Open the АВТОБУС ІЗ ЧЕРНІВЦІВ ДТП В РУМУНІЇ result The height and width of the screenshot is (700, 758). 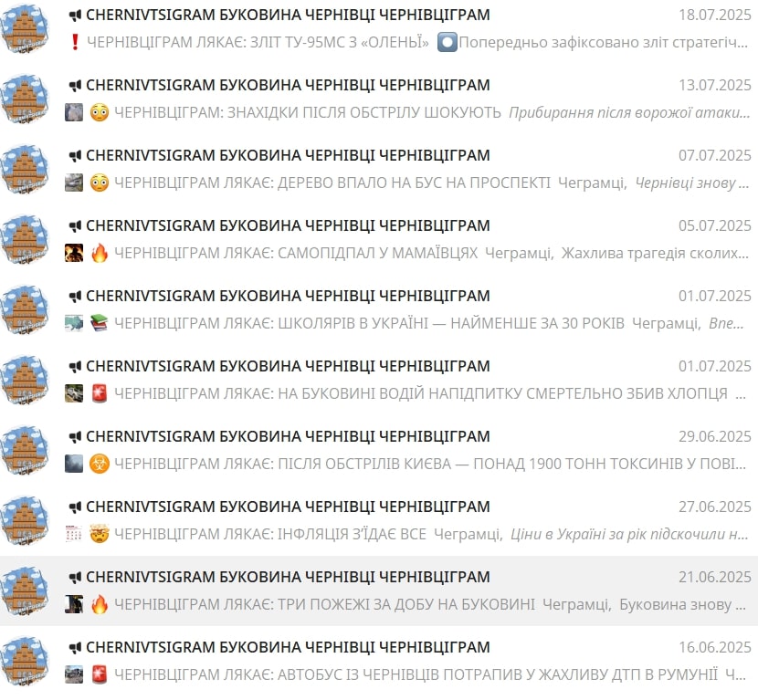(379, 662)
